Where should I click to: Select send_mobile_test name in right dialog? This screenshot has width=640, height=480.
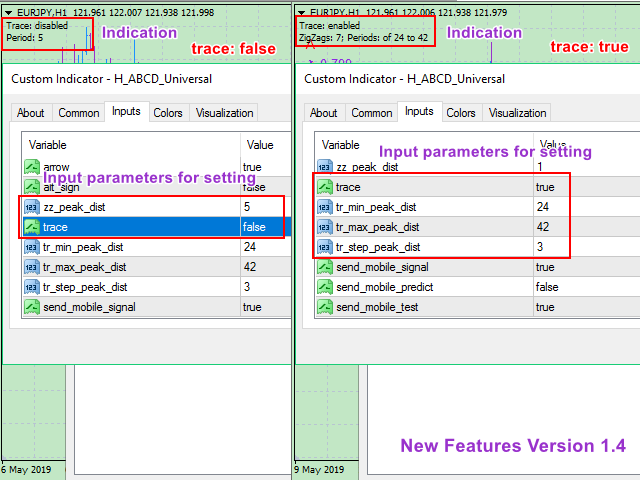click(377, 307)
